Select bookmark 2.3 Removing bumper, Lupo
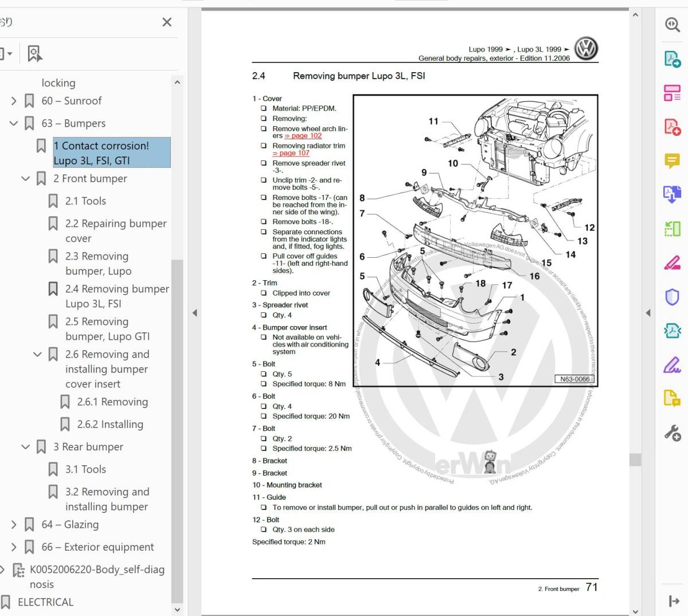This screenshot has width=688, height=616. (98, 264)
